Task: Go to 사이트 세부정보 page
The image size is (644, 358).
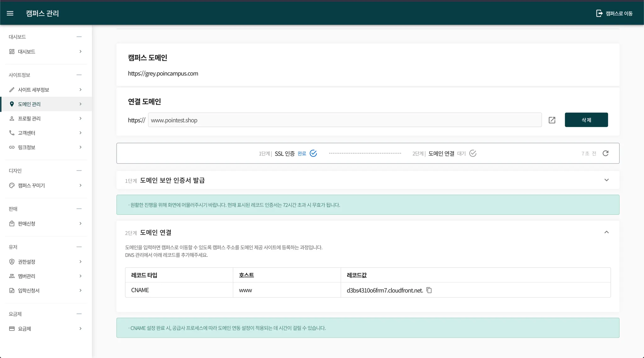Action: (x=33, y=90)
